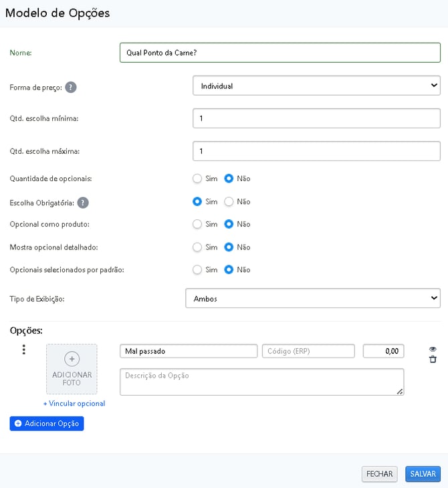Screen dimensions: 448x488
Task: Click the Vincular opcional link
Action: pyautogui.click(x=74, y=404)
